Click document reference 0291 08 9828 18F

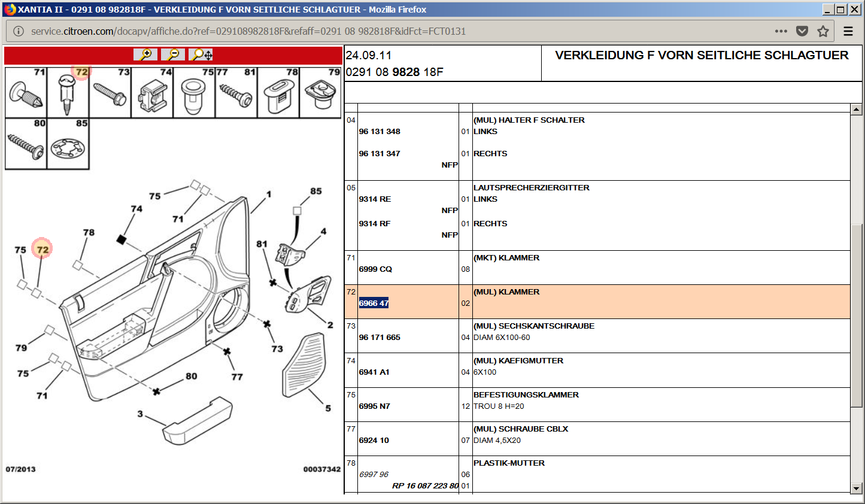click(394, 72)
